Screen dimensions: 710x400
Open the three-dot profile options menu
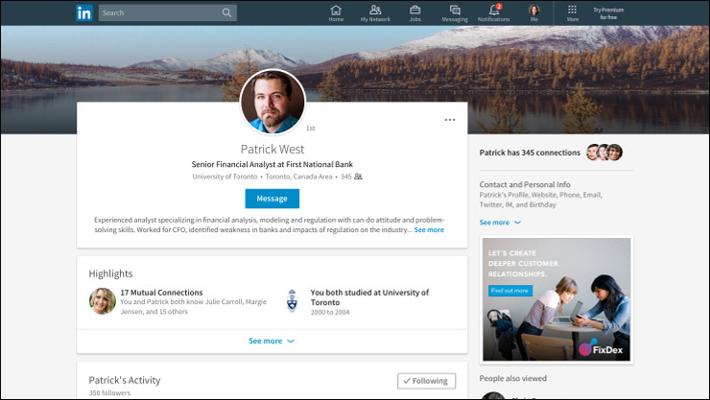coord(449,120)
